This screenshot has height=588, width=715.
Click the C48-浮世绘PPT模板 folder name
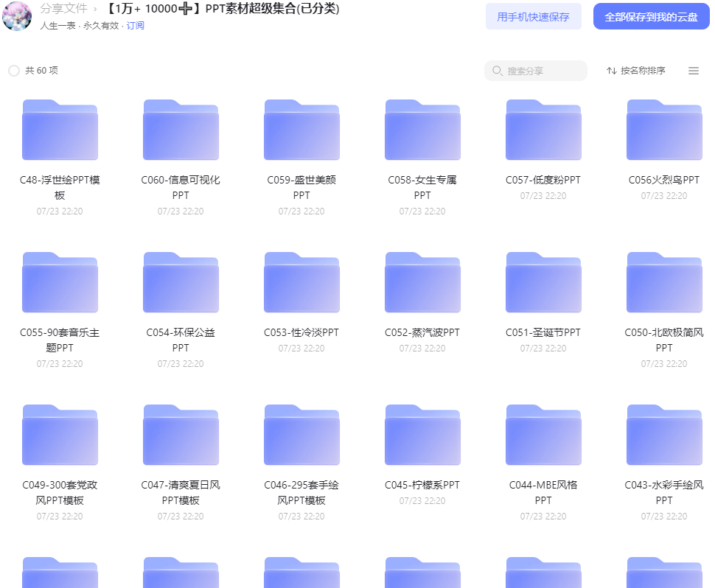coord(60,187)
